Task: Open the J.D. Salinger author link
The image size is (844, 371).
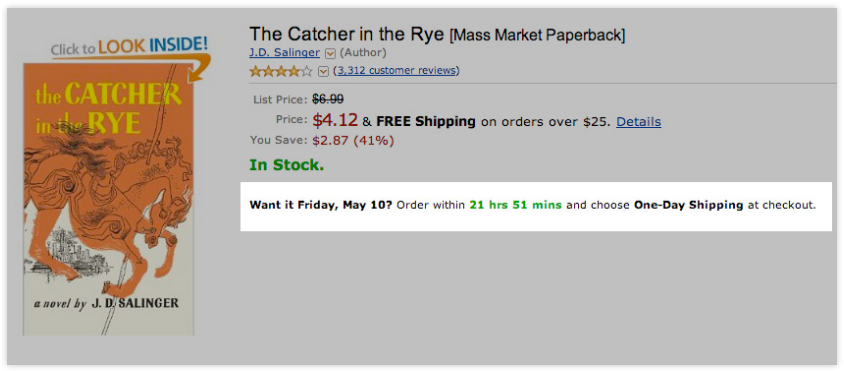Action: (x=284, y=53)
